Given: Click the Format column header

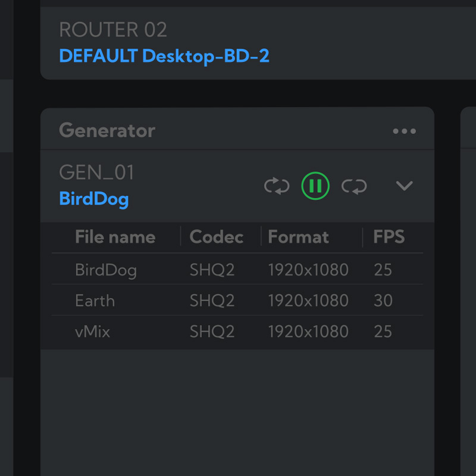Looking at the screenshot, I should tap(299, 237).
